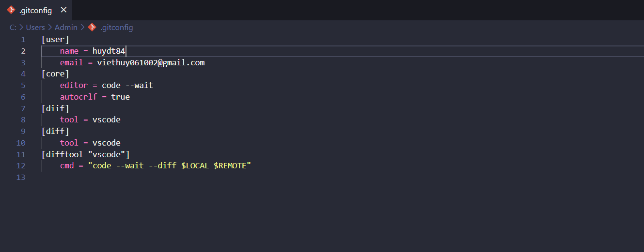Viewport: 644px width, 252px height.
Task: Click the email address viethuy061002@gmail.com
Action: [x=151, y=62]
